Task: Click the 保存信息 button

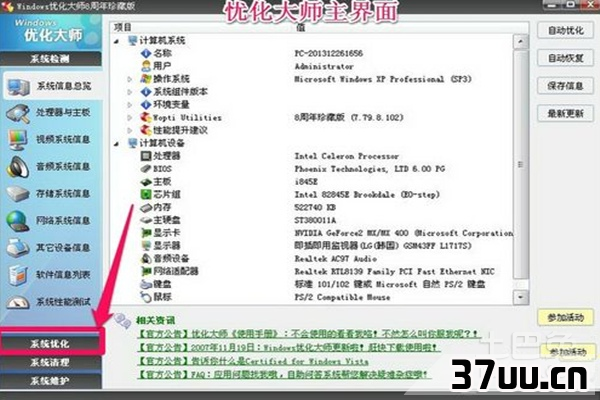Action: [x=565, y=86]
